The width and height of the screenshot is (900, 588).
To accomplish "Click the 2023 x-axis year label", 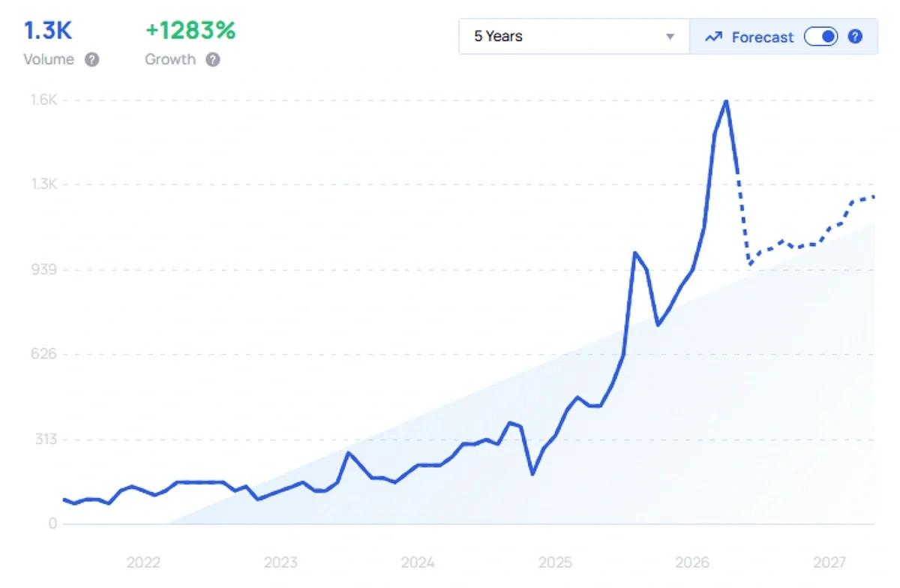I will (x=280, y=562).
